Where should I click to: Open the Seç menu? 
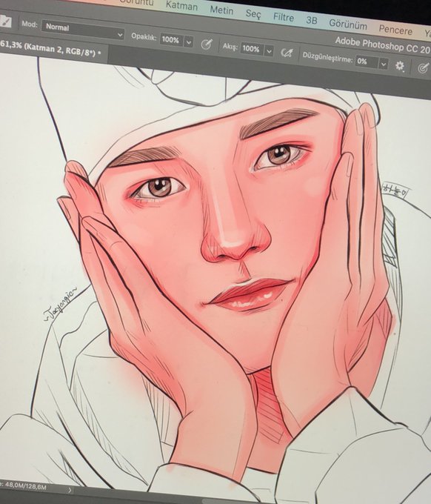click(253, 14)
